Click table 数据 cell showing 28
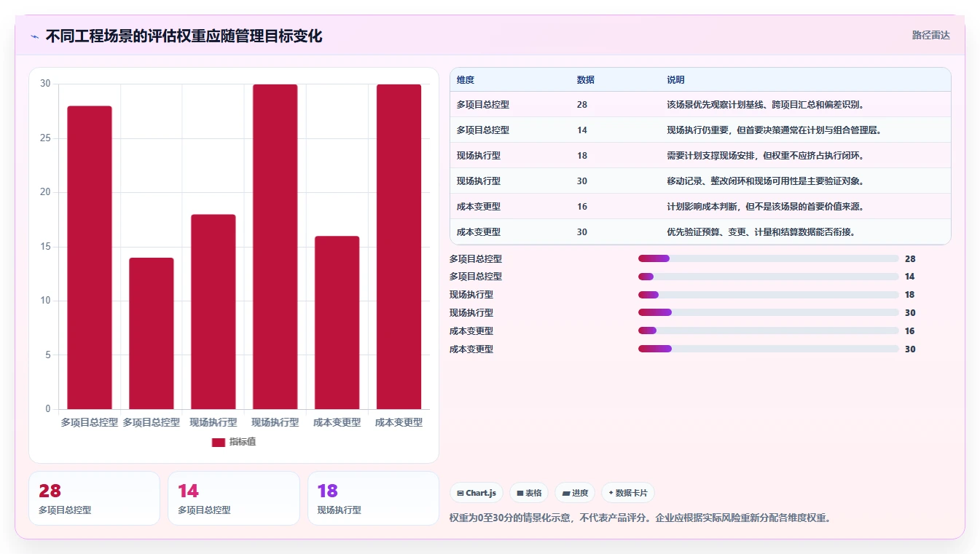 pyautogui.click(x=581, y=105)
